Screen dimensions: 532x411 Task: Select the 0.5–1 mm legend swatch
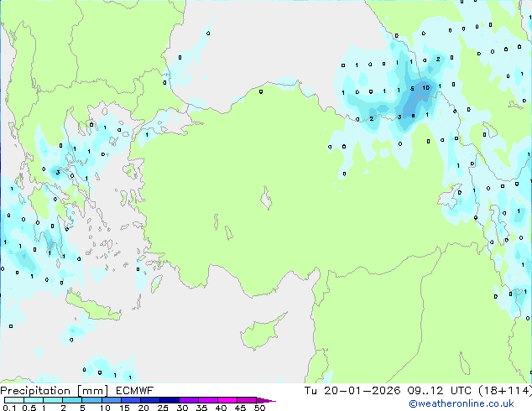pyautogui.click(x=34, y=400)
